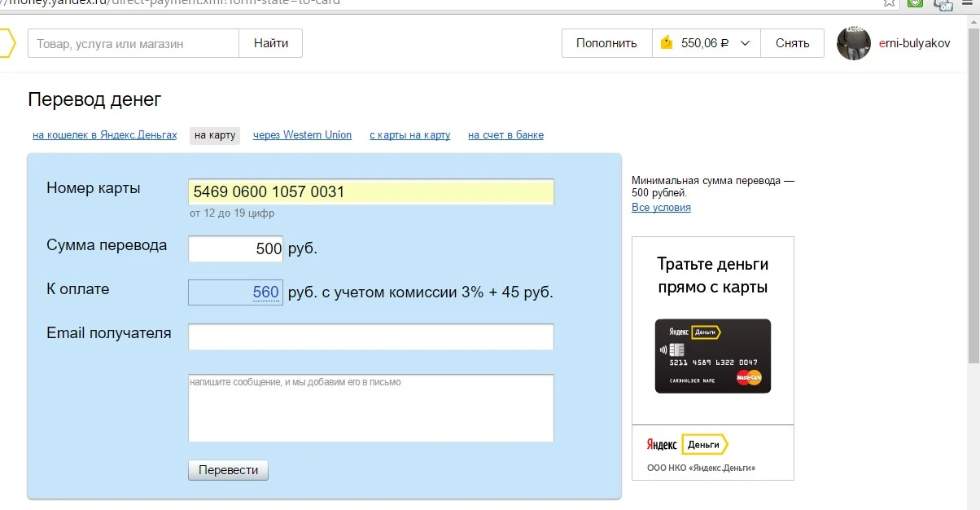Click the Пополнить button
The image size is (980, 510).
click(606, 43)
